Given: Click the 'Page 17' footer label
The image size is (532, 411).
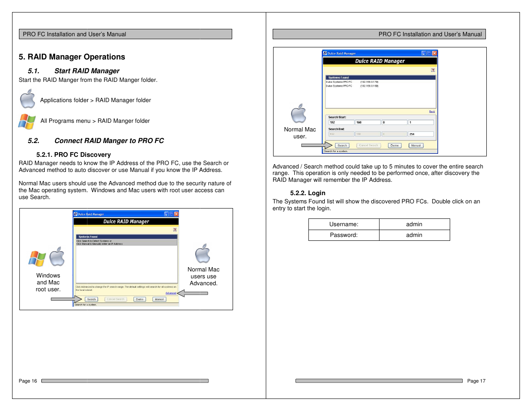Looking at the screenshot, I should pos(476,381).
